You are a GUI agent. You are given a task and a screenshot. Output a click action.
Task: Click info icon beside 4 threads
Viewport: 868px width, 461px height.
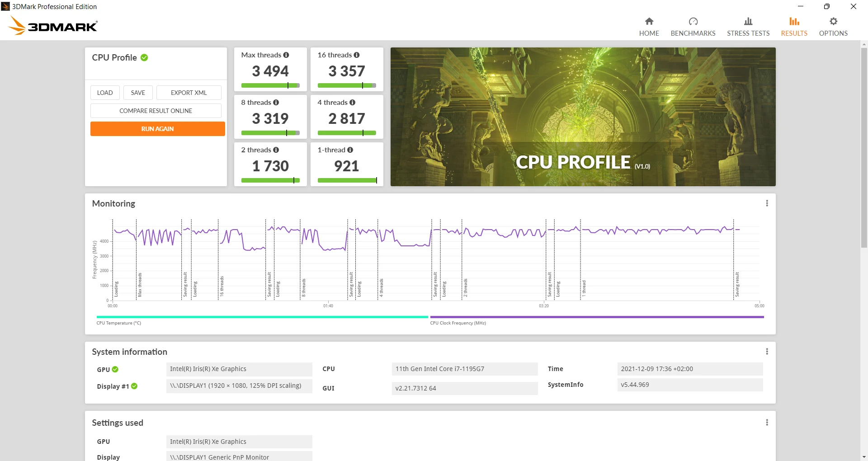coord(353,103)
